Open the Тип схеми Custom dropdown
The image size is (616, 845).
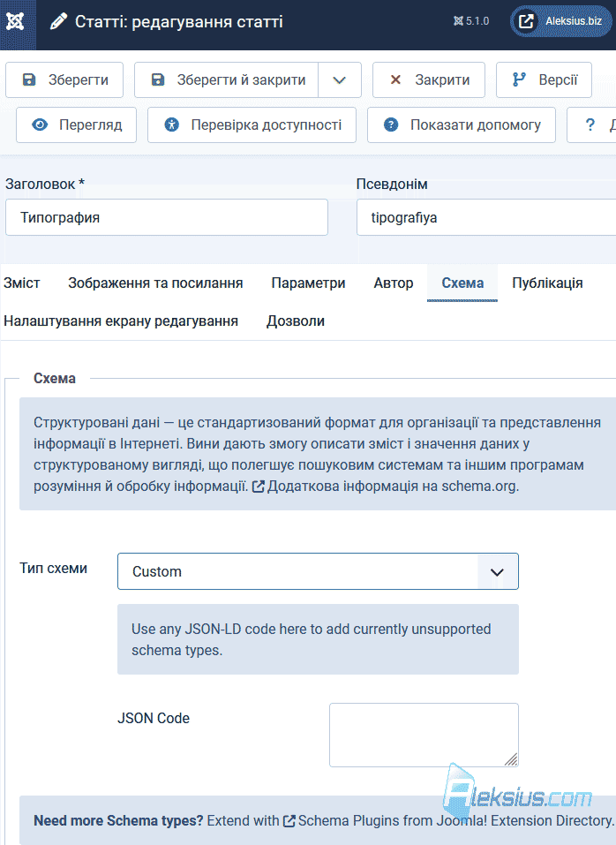pos(319,571)
